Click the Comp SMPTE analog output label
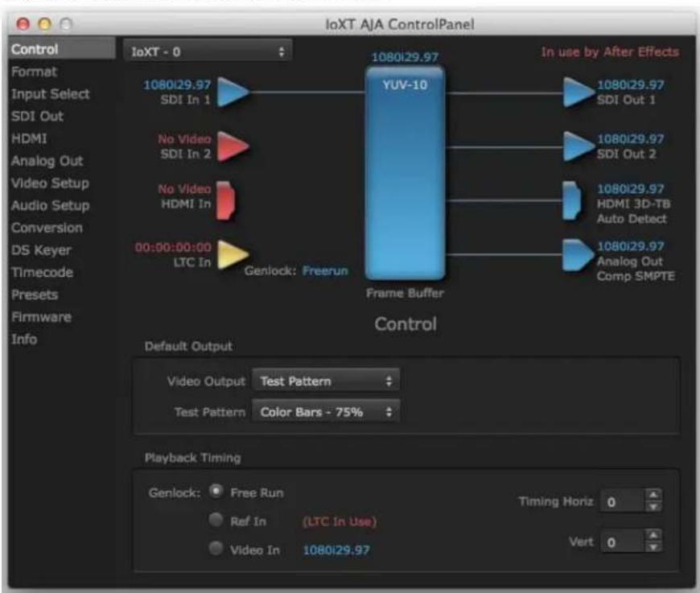Screen dimensions: 700x593 click(636, 276)
